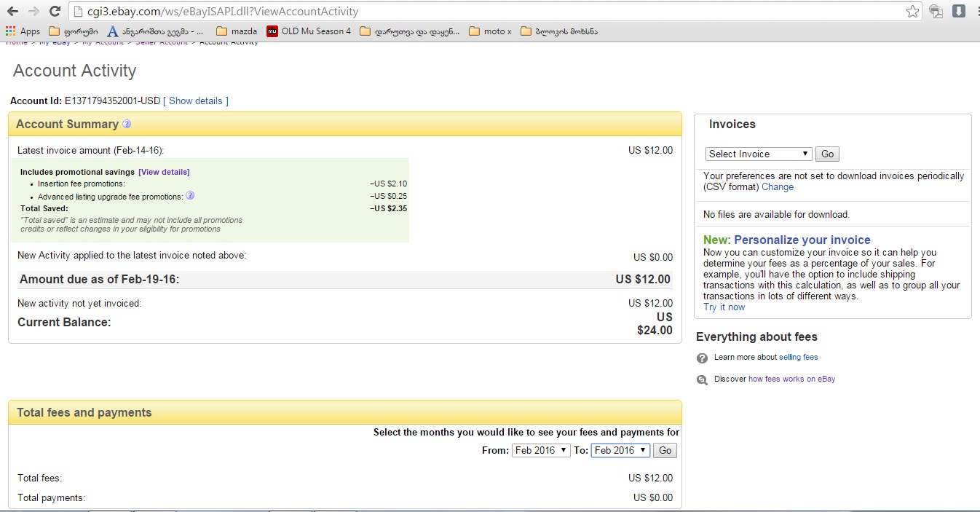Viewport: 980px width, 512px height.
Task: Reload the page with the refresh icon
Action: [x=55, y=12]
